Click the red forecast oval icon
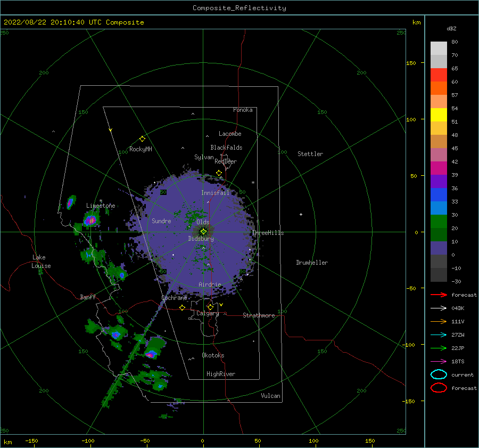 point(439,388)
